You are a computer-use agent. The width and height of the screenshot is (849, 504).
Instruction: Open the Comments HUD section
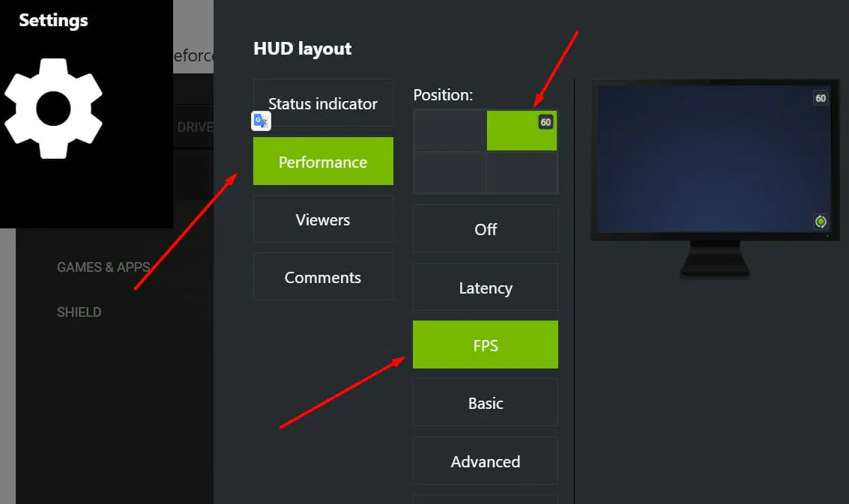point(323,277)
